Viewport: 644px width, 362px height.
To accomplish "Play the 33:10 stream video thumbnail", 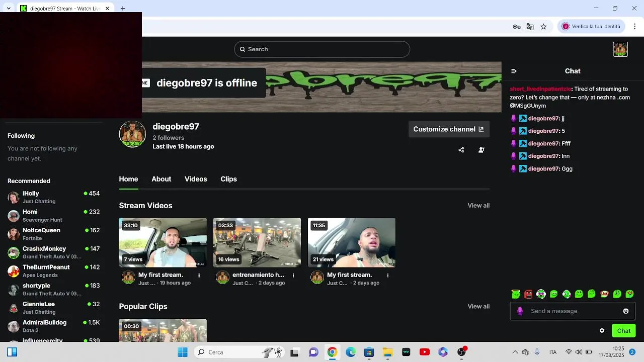I will [163, 242].
